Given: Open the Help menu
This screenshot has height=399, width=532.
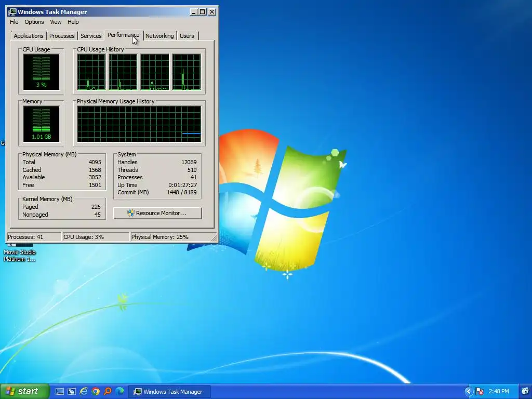Looking at the screenshot, I should [73, 22].
